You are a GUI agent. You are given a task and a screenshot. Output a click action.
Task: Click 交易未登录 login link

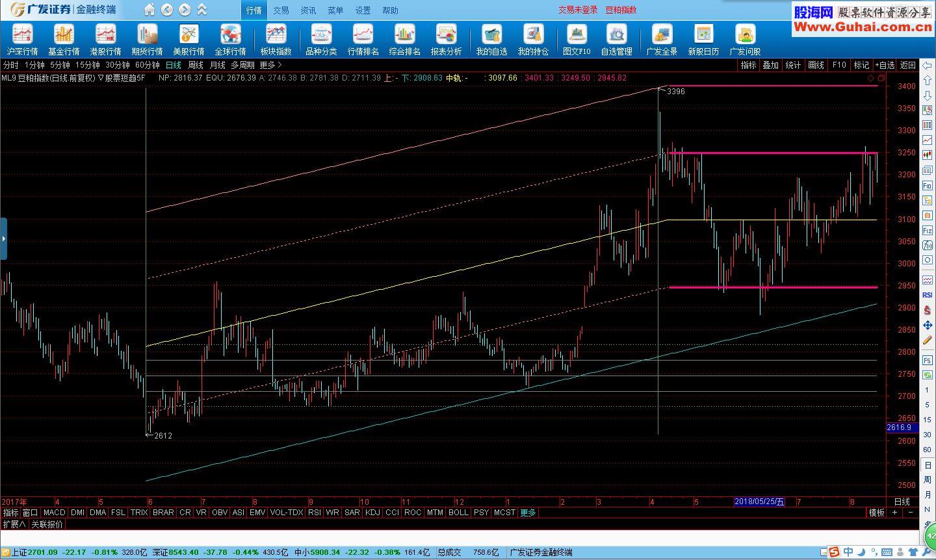pyautogui.click(x=578, y=10)
